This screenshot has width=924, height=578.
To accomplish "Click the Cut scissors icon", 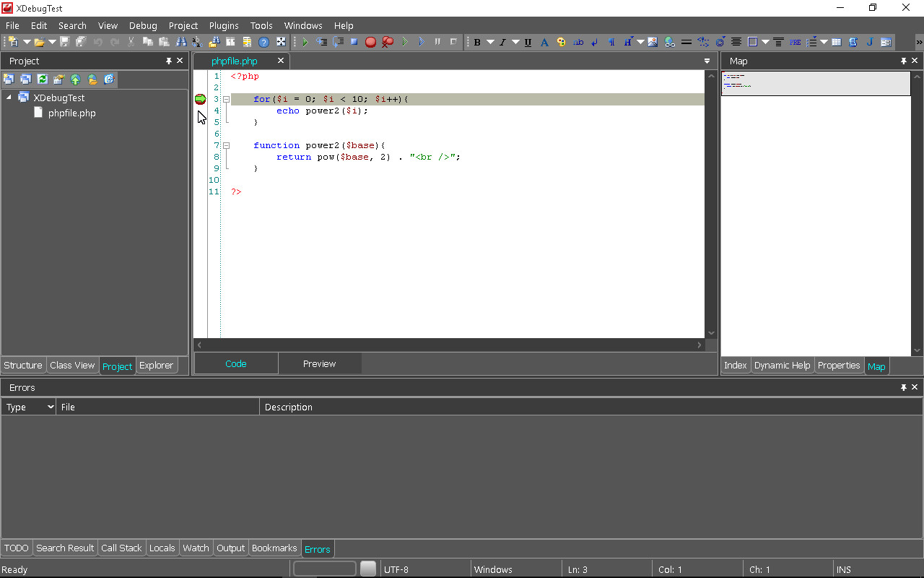I will point(131,42).
